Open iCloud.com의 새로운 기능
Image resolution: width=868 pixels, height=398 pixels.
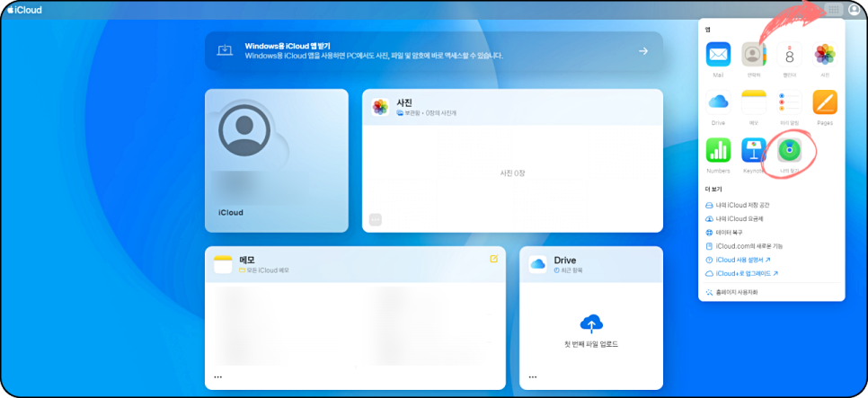click(744, 246)
